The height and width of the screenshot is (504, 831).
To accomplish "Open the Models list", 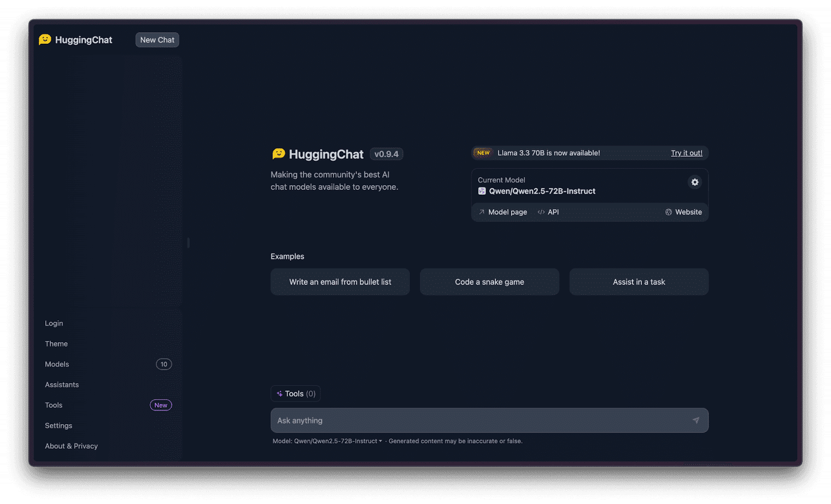I will coord(57,364).
